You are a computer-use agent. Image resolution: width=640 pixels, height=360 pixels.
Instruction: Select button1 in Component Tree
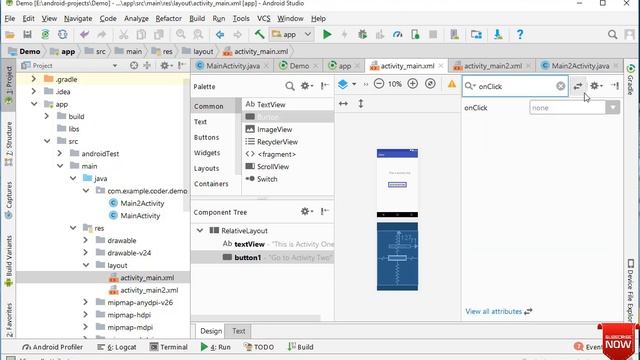tap(262, 258)
